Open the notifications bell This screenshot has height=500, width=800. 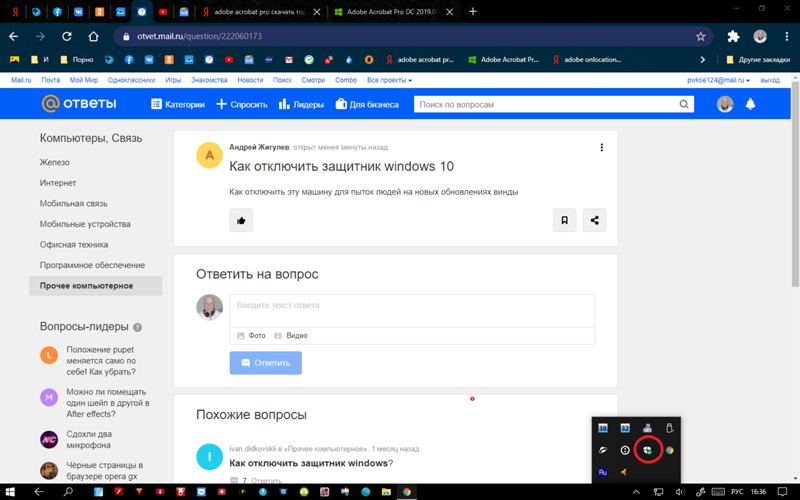pyautogui.click(x=750, y=104)
